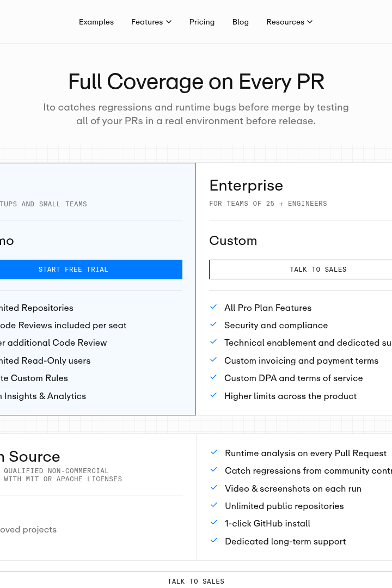Click checkmark beside Security and compliance
Viewport: 392px width, 588px height.
click(x=213, y=324)
